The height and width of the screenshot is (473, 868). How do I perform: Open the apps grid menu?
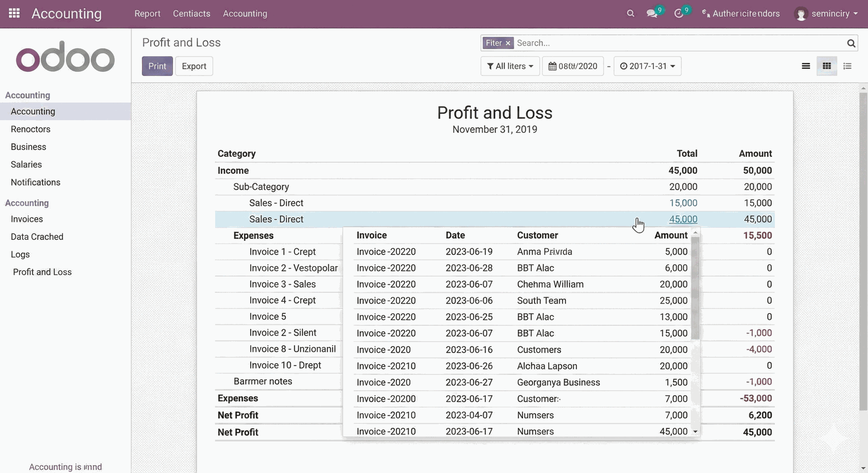pyautogui.click(x=14, y=13)
